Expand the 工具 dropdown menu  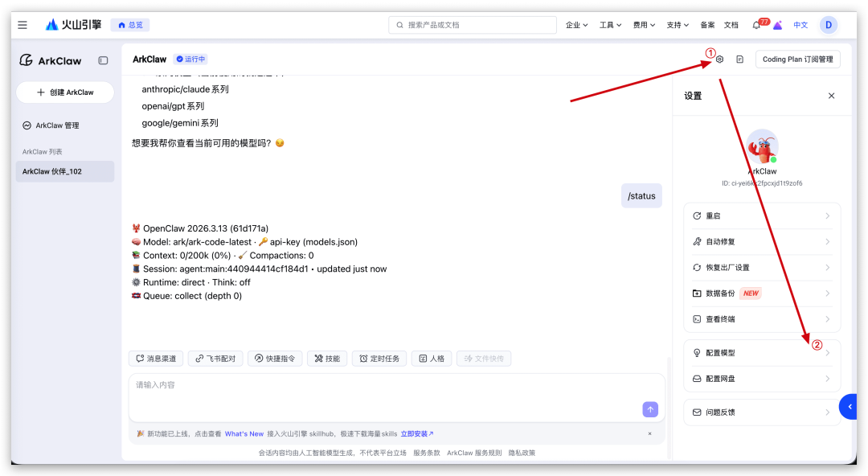tap(610, 25)
